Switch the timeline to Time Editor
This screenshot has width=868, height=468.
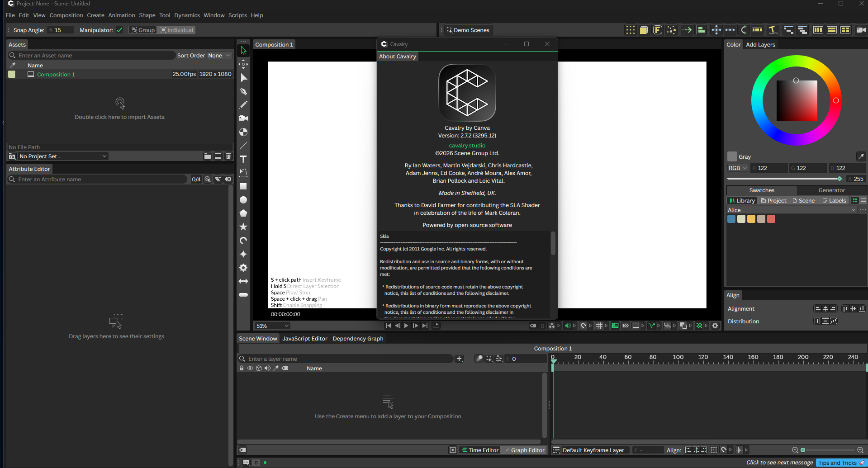point(479,450)
